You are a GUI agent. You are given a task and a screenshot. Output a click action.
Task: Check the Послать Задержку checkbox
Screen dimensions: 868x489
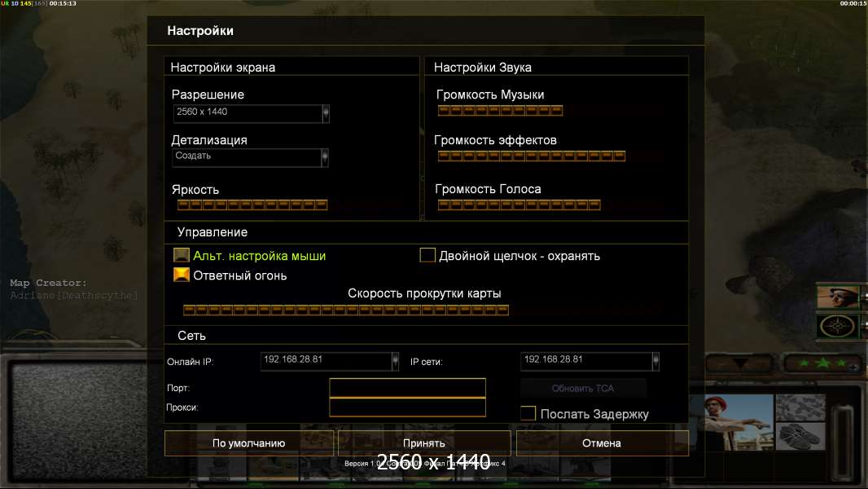[x=528, y=413]
